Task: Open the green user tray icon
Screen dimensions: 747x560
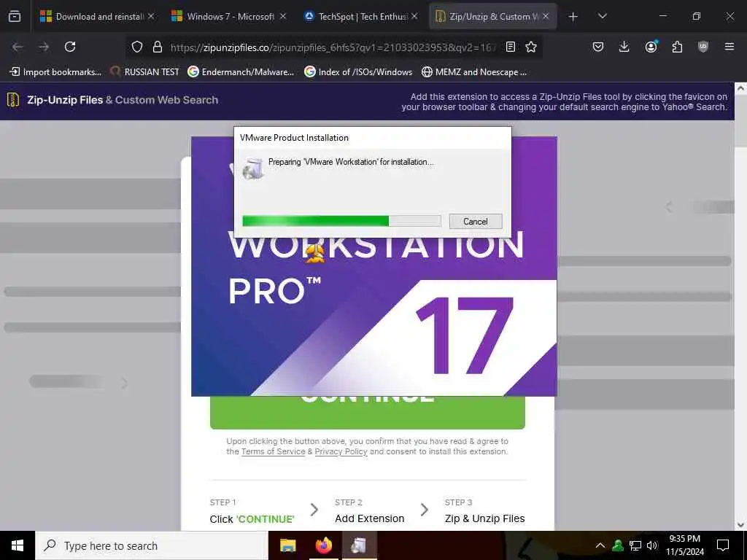Action: (618, 545)
